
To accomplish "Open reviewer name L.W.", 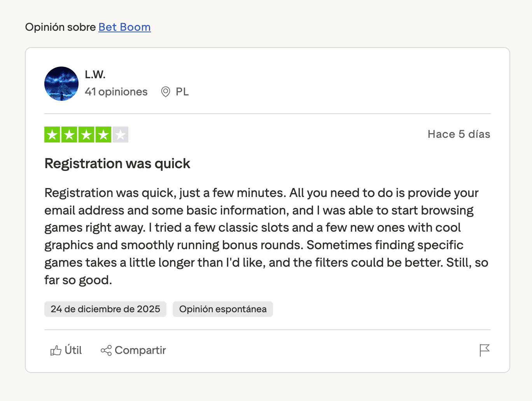I will coord(95,74).
